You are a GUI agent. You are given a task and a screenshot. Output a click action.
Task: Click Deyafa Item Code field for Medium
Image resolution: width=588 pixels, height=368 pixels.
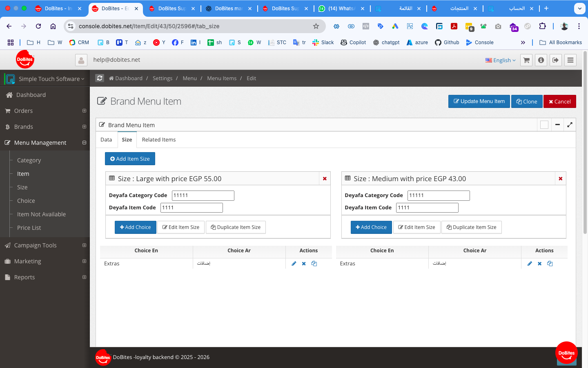(x=427, y=208)
